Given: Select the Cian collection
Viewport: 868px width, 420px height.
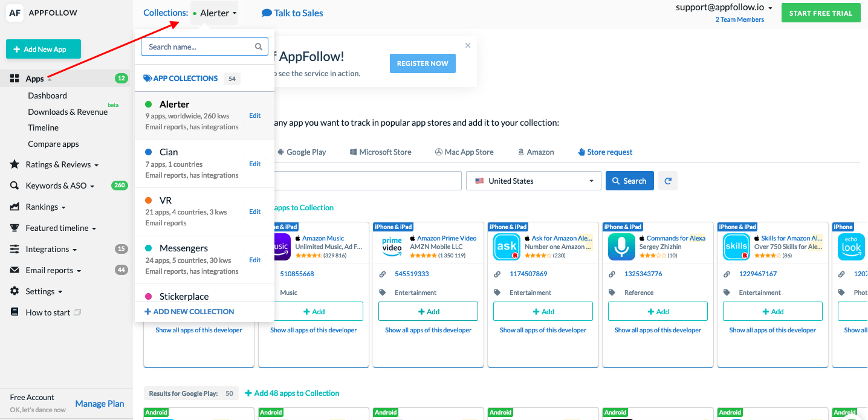Looking at the screenshot, I should coord(204,164).
